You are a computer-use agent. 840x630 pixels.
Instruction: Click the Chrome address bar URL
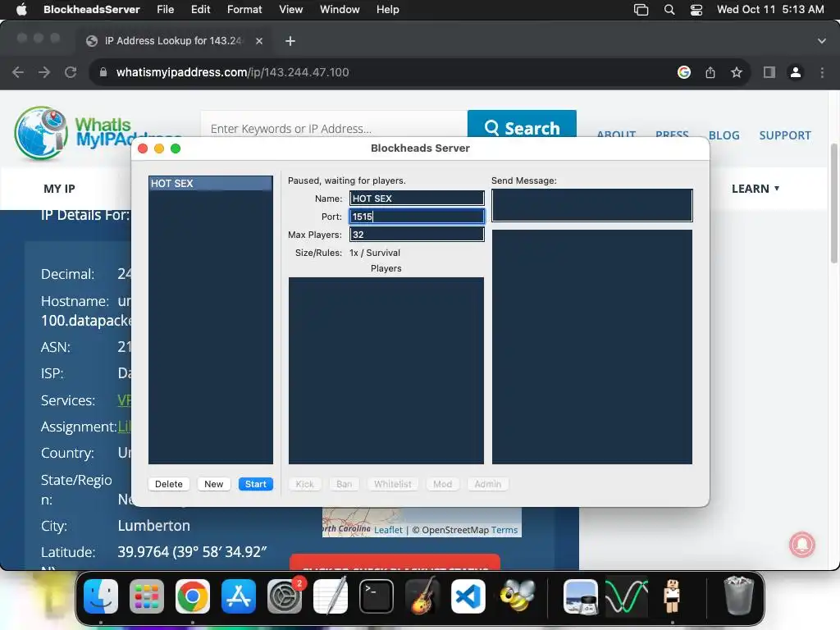pos(232,72)
